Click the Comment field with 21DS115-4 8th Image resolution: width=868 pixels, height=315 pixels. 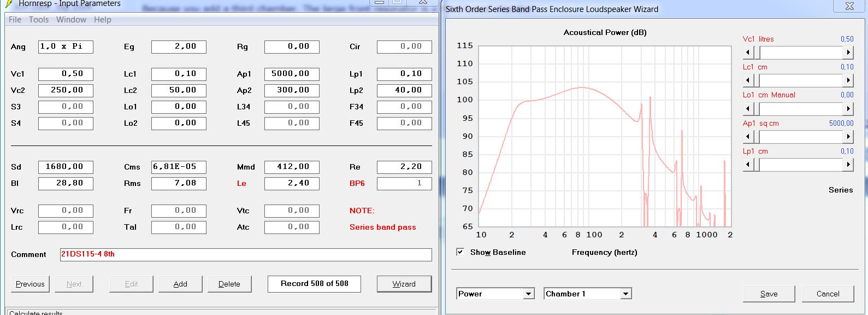246,254
